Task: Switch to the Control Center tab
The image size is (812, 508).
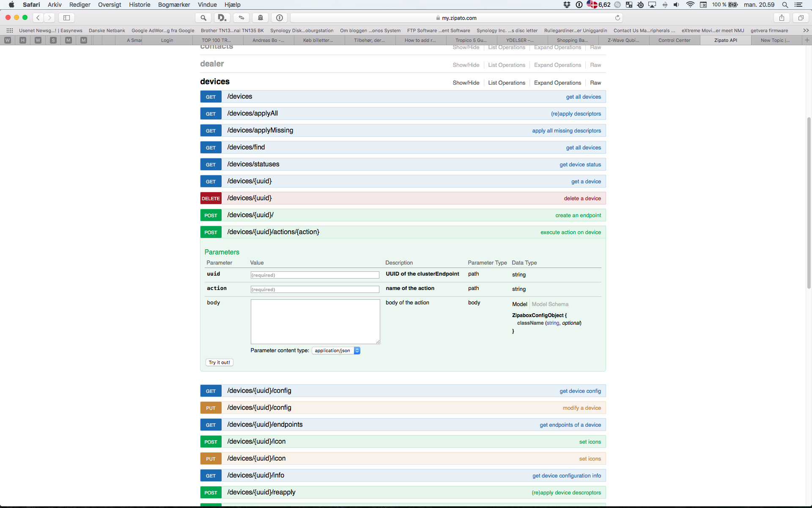Action: [x=674, y=40]
